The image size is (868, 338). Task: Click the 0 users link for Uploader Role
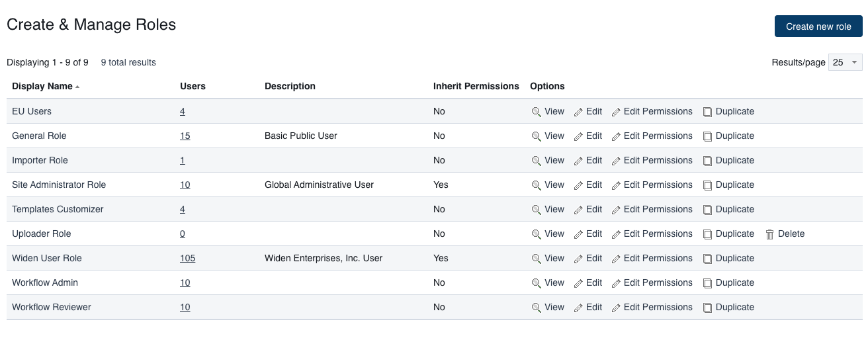(183, 233)
